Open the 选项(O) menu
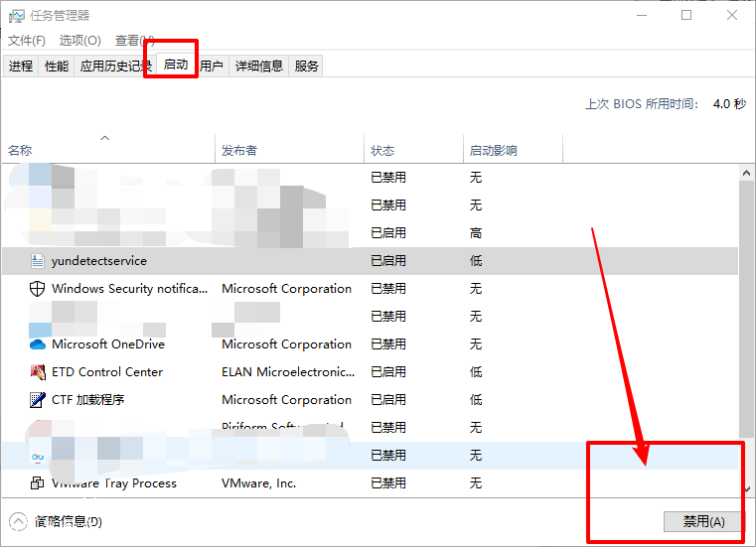The width and height of the screenshot is (756, 547). 80,41
